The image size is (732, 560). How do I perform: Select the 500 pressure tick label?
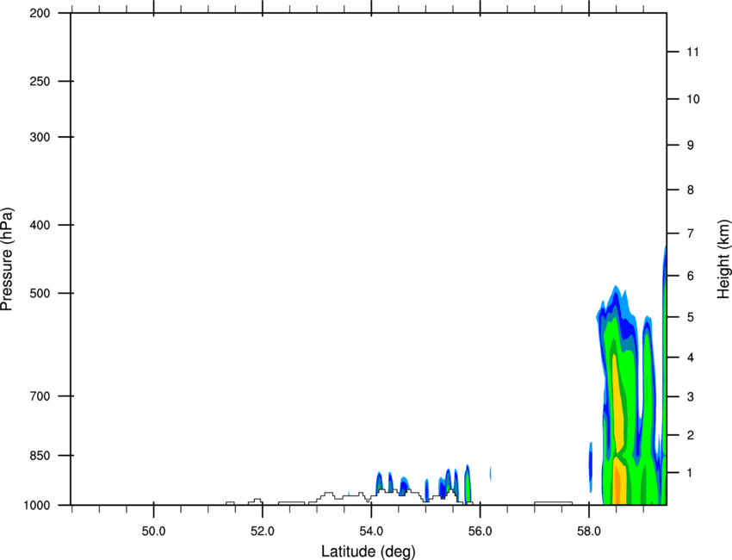tap(40, 293)
